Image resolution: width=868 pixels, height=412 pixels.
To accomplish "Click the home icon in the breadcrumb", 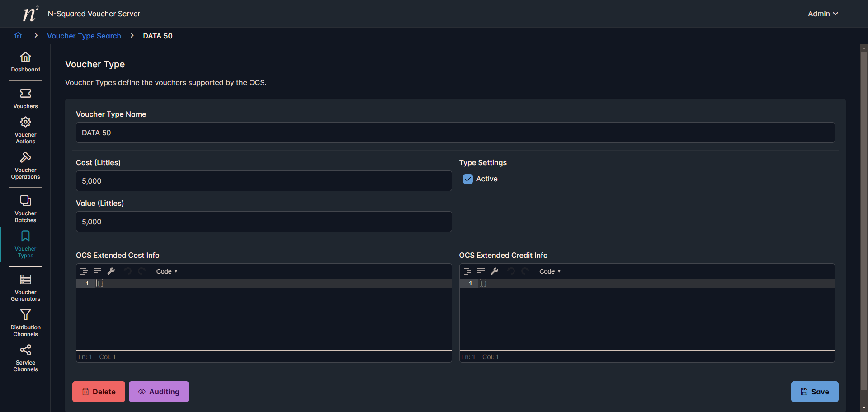I will coord(18,36).
